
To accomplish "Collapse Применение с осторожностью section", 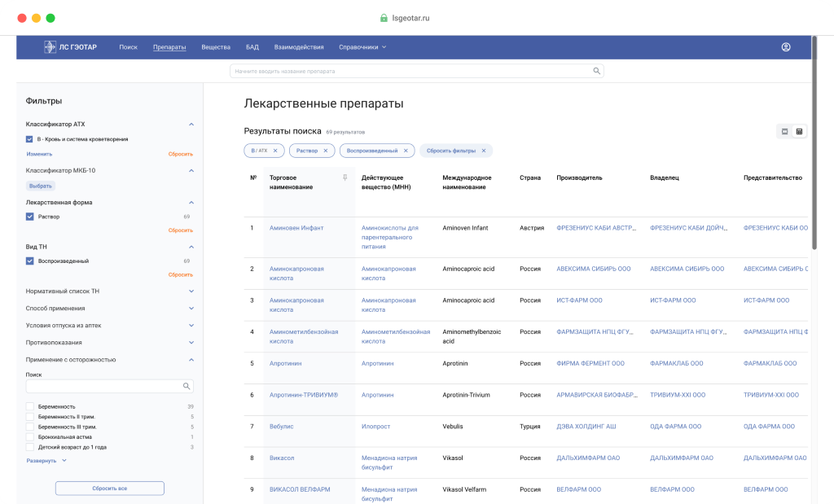I will [x=191, y=360].
